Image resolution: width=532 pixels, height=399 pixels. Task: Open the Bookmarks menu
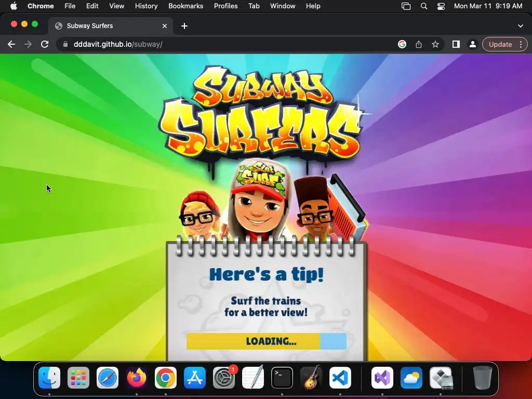coord(185,6)
